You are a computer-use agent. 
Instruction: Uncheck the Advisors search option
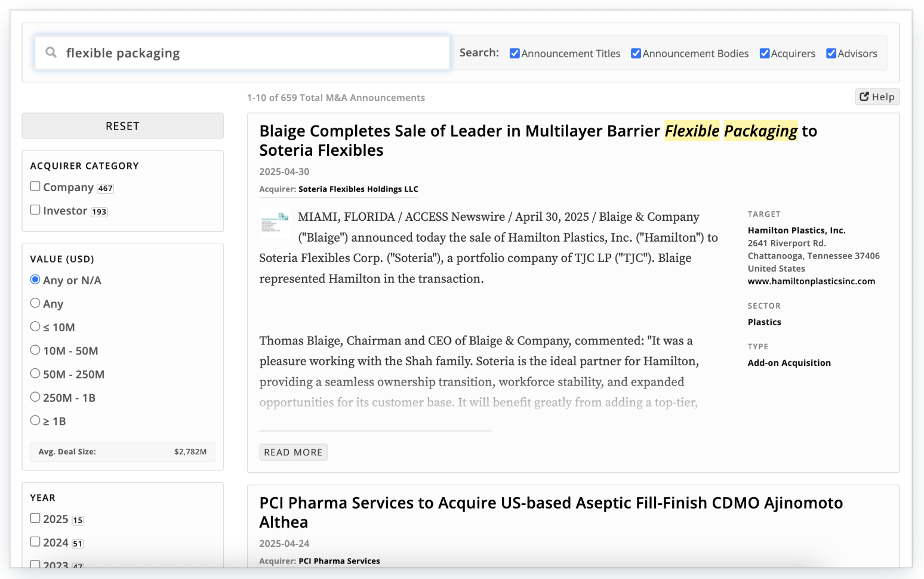click(x=831, y=54)
